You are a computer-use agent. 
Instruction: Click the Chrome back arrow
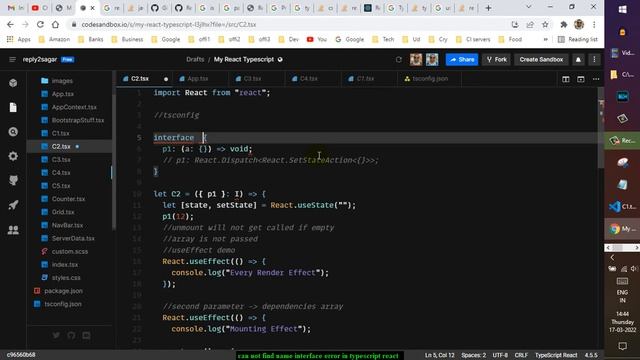(x=10, y=24)
